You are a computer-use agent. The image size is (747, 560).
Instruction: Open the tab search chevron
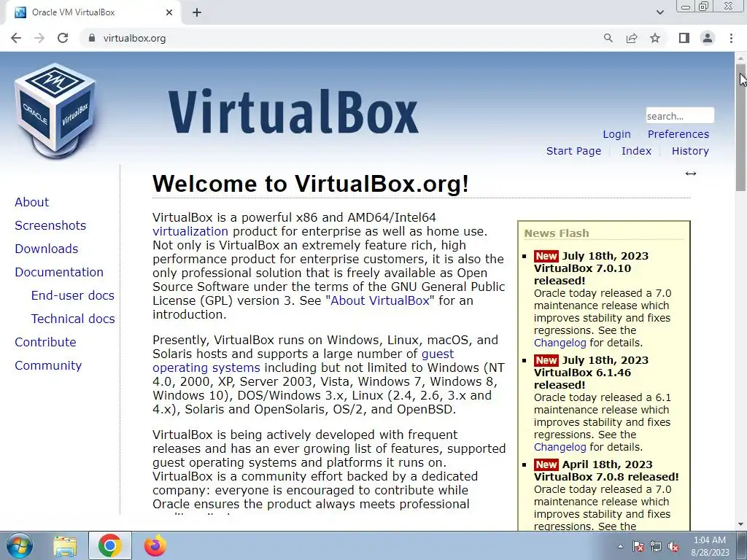point(659,12)
